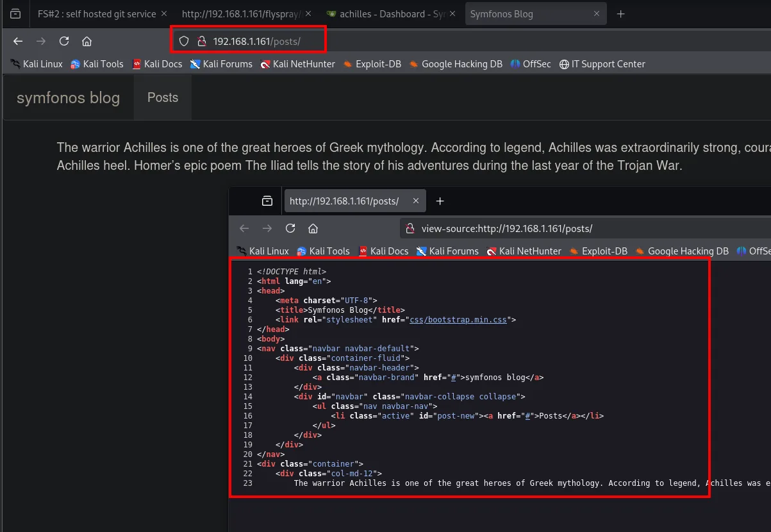Open Exploit-DB bookmark in main window

coord(372,64)
